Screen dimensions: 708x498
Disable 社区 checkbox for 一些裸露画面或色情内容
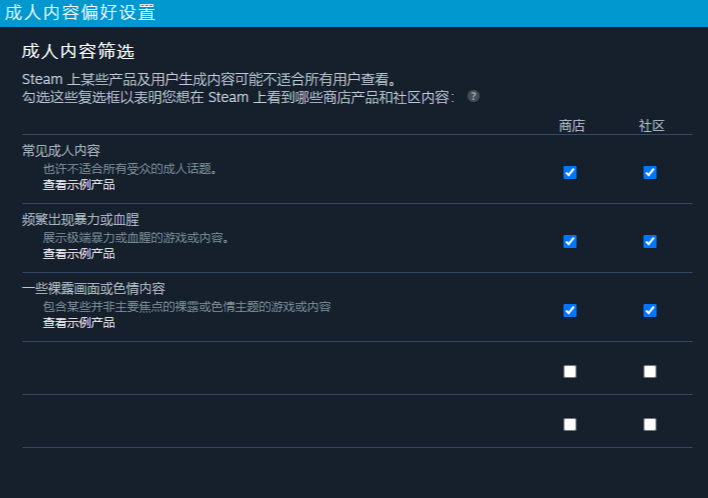tap(650, 310)
